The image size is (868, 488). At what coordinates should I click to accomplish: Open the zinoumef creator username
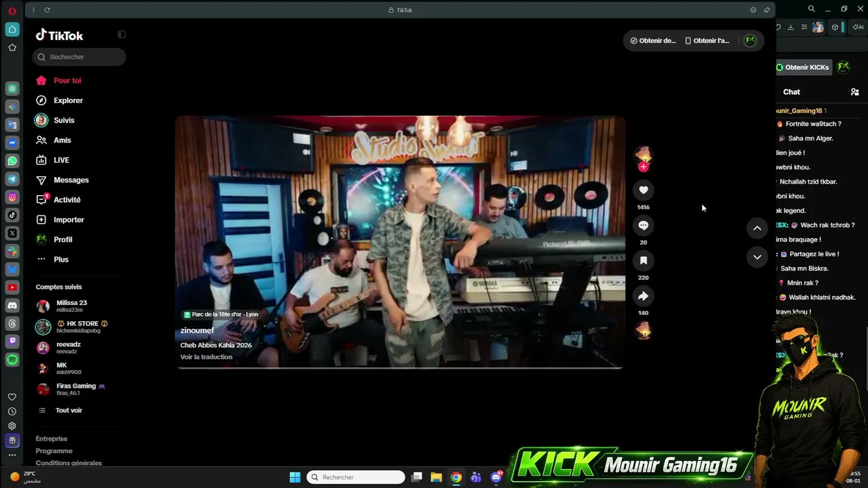197,331
